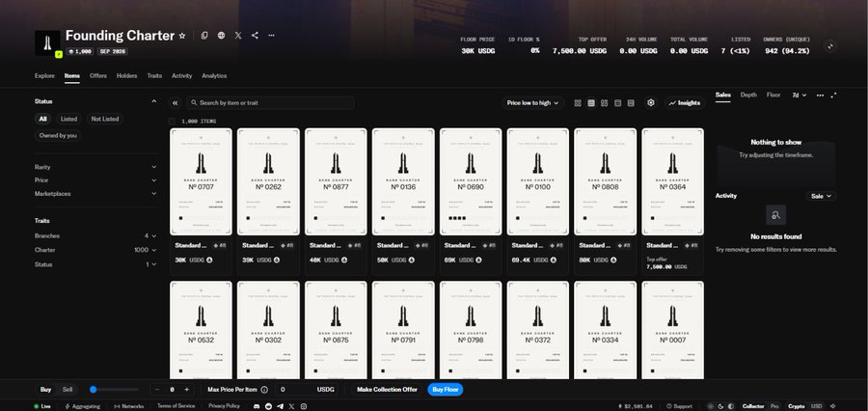Switch the chart panel to Floor
The width and height of the screenshot is (868, 411).
pyautogui.click(x=773, y=96)
